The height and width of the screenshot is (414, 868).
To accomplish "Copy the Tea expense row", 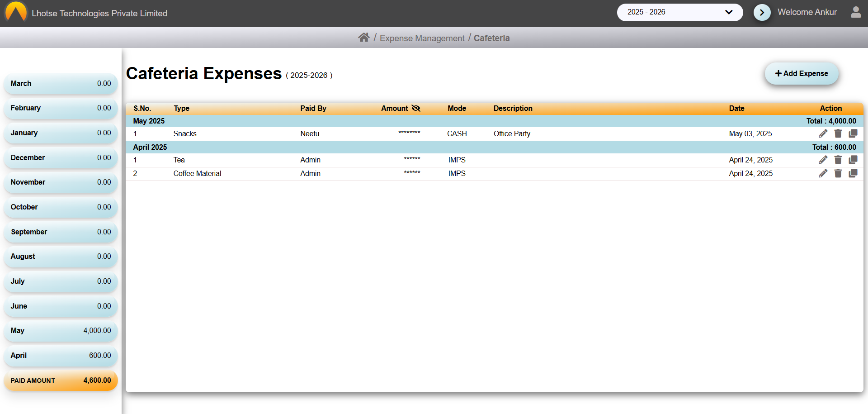I will tap(853, 160).
